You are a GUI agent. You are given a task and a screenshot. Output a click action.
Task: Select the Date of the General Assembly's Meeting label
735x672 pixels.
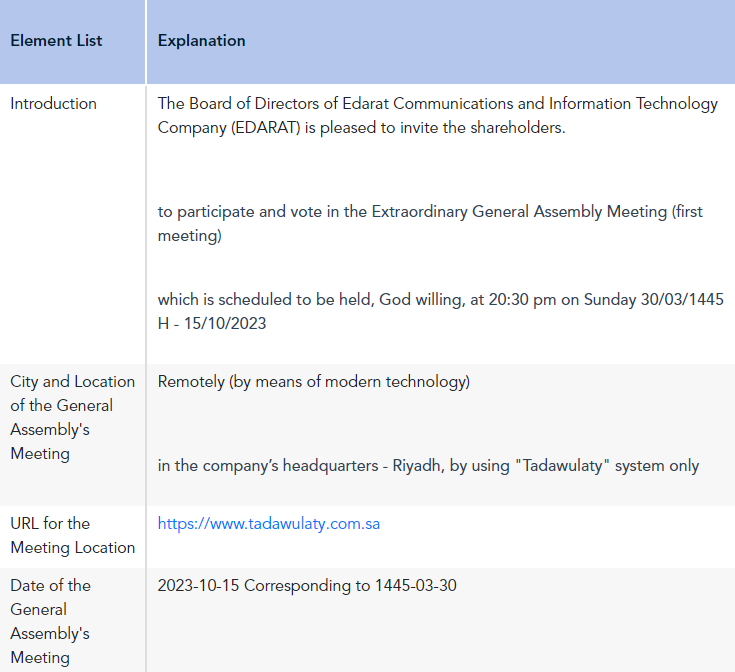click(x=51, y=621)
